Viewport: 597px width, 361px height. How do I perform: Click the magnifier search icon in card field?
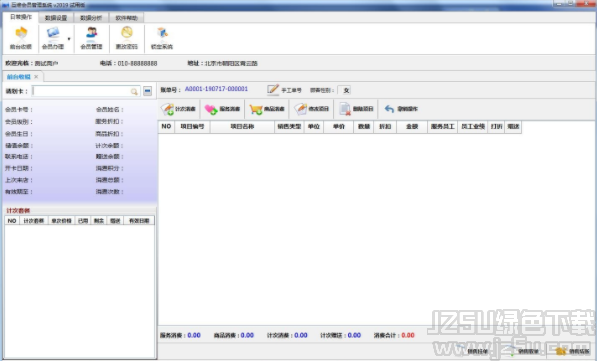pos(134,91)
